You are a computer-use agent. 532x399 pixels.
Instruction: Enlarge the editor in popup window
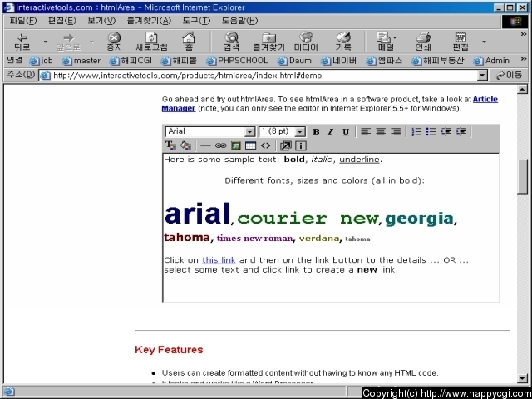(x=286, y=146)
